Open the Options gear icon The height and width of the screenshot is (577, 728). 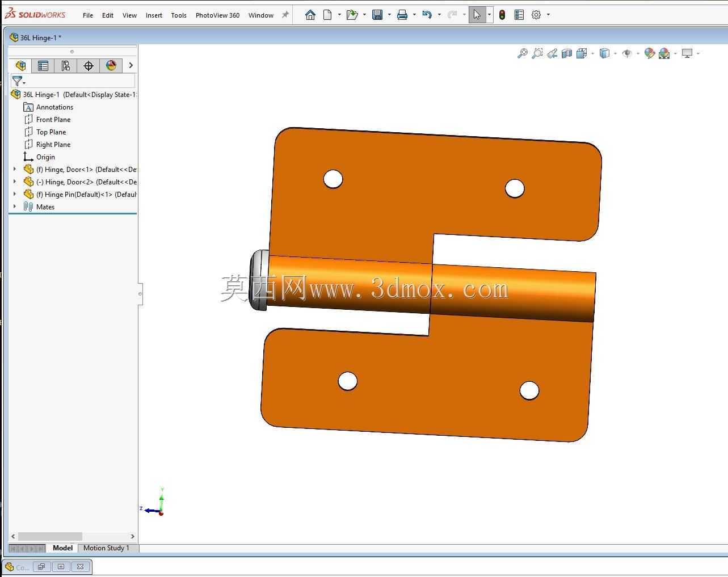pyautogui.click(x=536, y=15)
